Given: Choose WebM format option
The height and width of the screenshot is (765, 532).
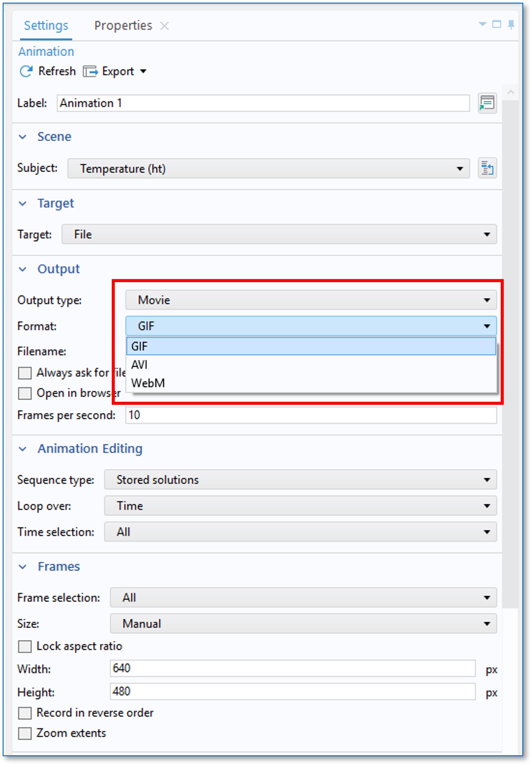Looking at the screenshot, I should (148, 383).
